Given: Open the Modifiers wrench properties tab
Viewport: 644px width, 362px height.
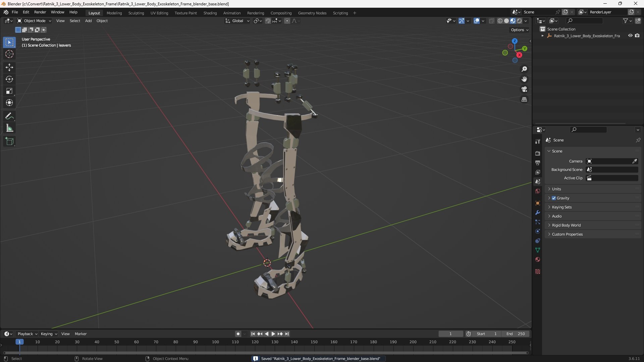Looking at the screenshot, I should tap(538, 213).
